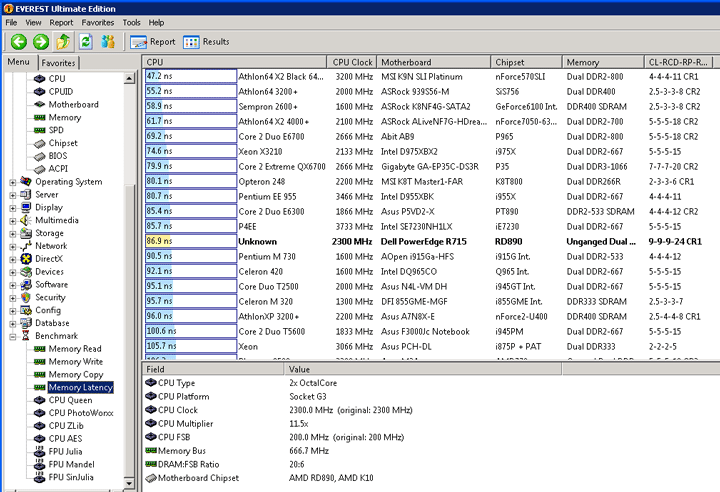Viewport: 720px width, 492px height.
Task: Sort by the CPU Clock column header
Action: (x=352, y=62)
